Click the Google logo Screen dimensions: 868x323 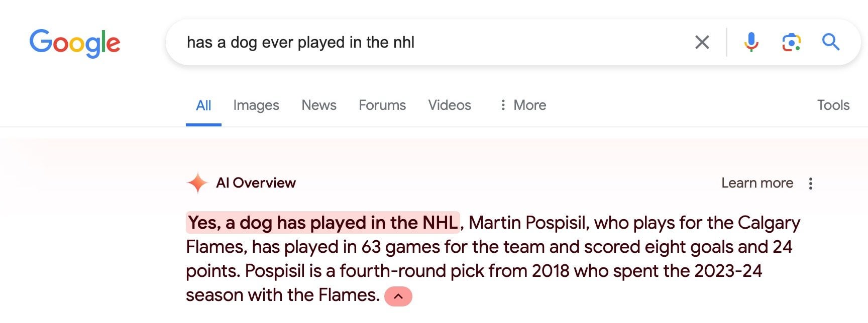tap(75, 43)
